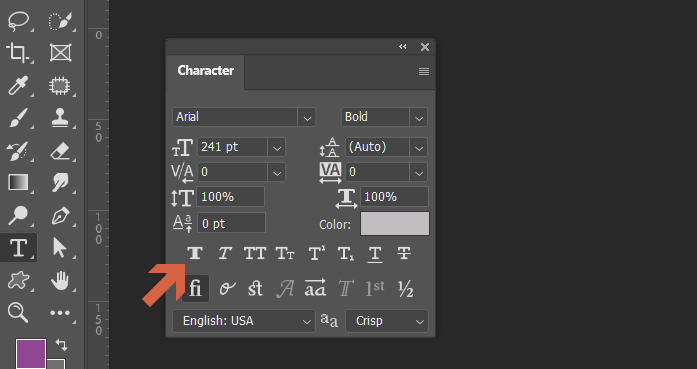Select the Custom Shape tool
Screen dimensions: 697x369
coord(18,281)
